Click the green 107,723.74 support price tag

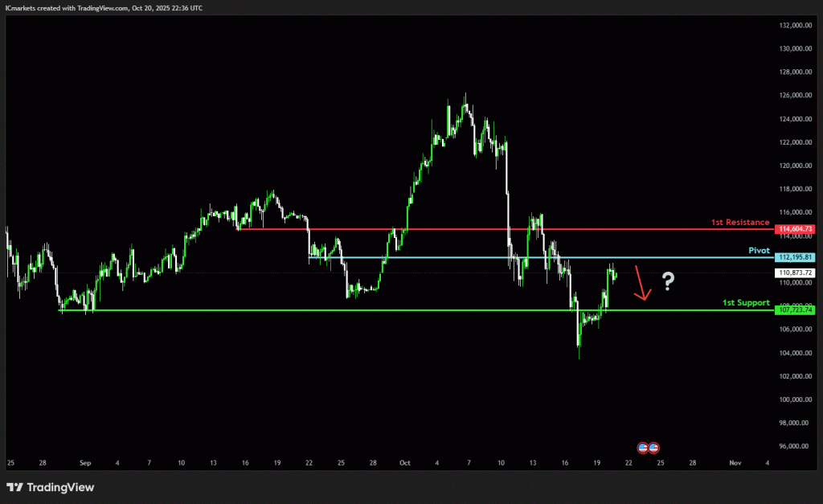tap(795, 309)
